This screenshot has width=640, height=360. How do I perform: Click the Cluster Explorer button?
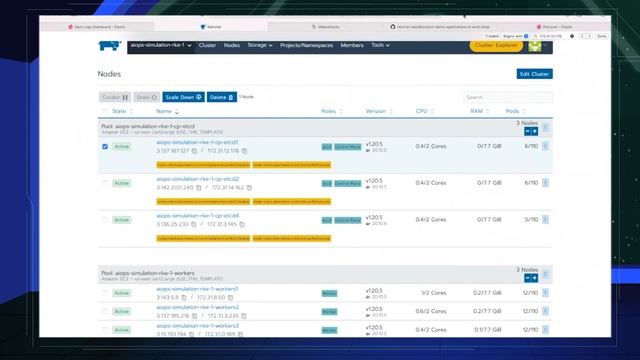(496, 45)
